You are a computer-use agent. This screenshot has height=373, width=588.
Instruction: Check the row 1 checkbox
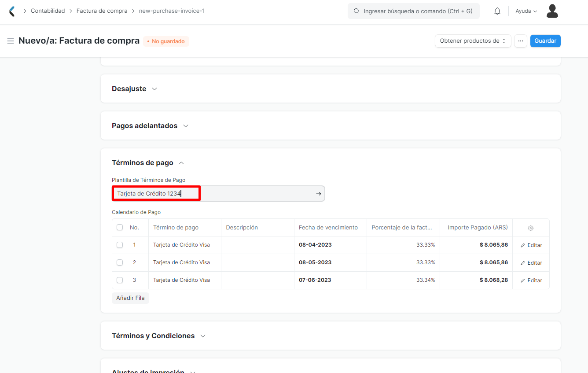[x=120, y=245]
